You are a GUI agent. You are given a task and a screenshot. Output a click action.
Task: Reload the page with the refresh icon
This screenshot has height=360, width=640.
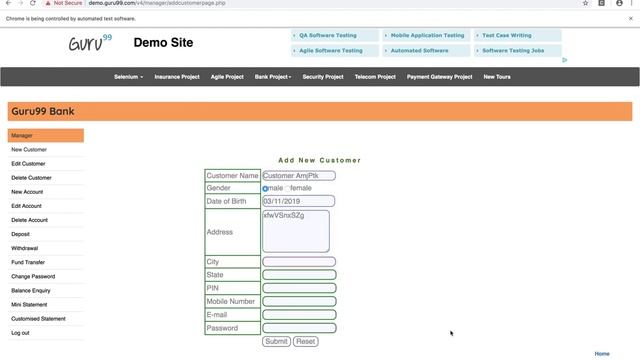pos(33,3)
